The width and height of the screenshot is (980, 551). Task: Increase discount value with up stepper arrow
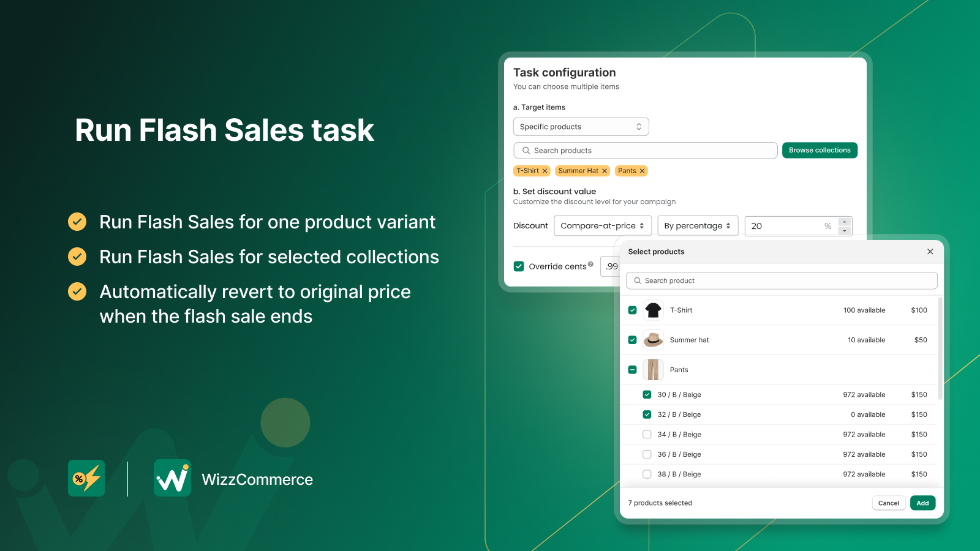pyautogui.click(x=845, y=222)
